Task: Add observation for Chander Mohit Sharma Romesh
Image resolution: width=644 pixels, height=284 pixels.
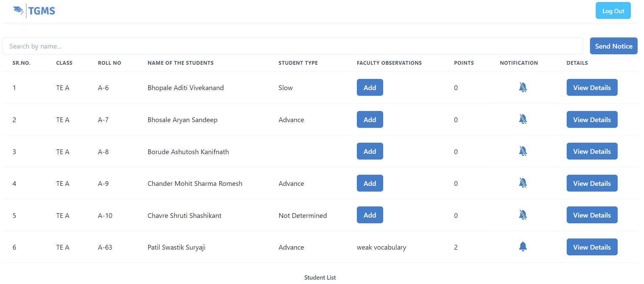Action: (370, 183)
